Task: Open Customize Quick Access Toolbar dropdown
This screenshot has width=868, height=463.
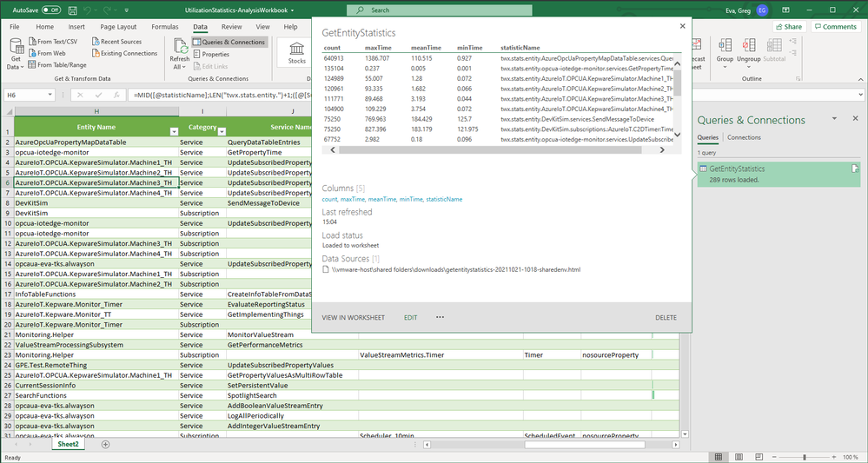Action: (x=127, y=10)
